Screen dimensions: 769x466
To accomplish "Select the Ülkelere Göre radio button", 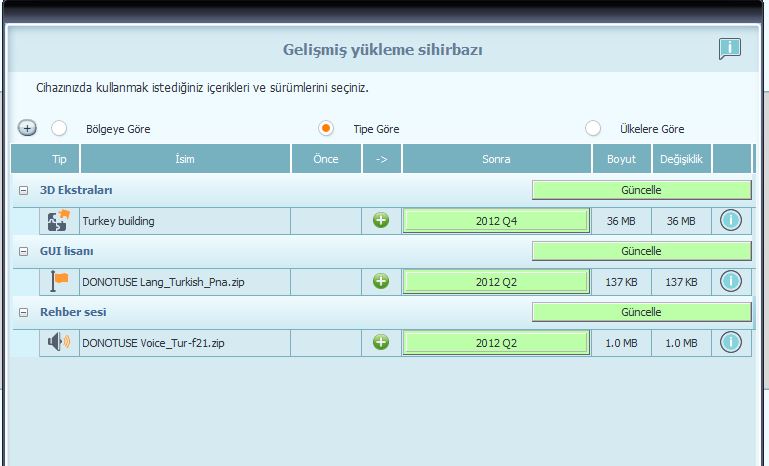I will click(x=592, y=128).
